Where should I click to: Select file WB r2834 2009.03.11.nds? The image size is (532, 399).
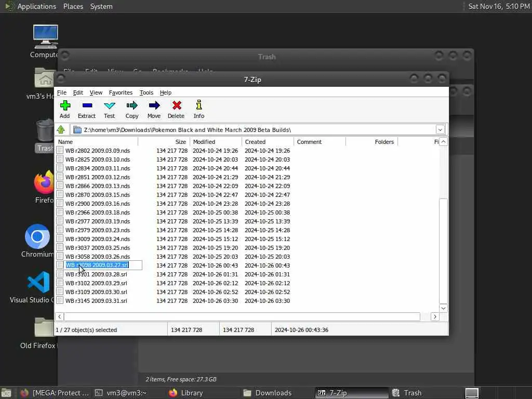click(98, 168)
